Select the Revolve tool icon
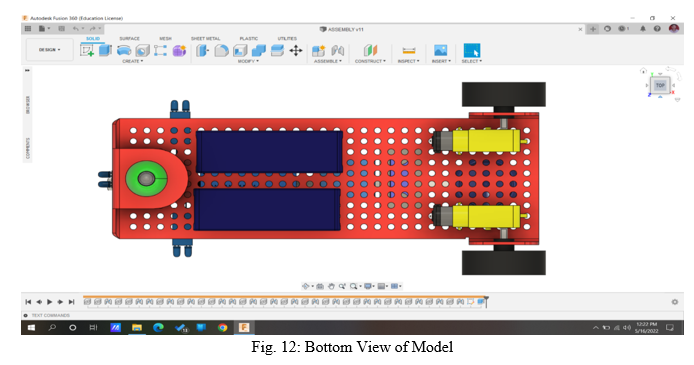Viewport: 694px width, 365px height. (123, 50)
